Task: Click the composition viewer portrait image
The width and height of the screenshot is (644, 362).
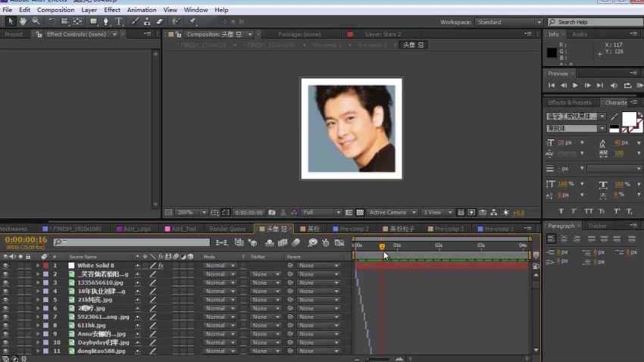Action: [x=352, y=129]
